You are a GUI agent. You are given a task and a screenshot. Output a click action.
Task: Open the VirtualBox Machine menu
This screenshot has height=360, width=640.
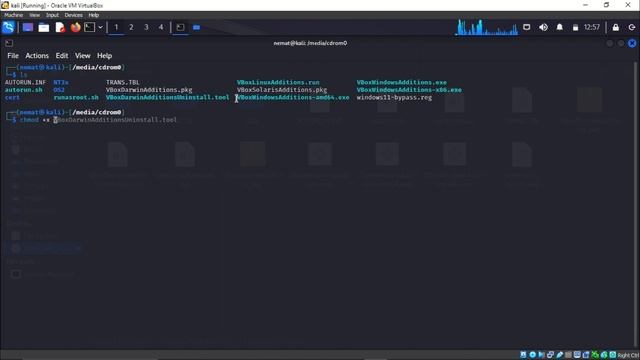13,15
